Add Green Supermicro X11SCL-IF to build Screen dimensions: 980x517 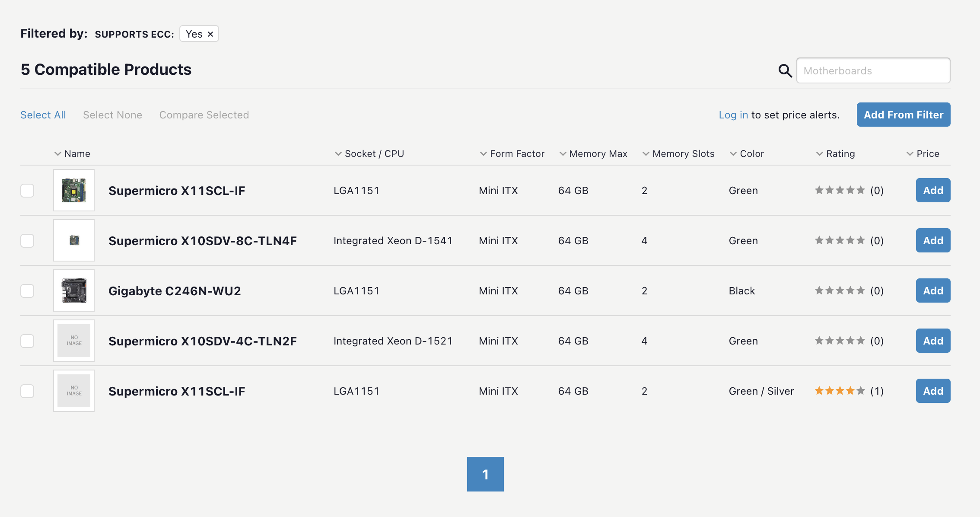pyautogui.click(x=933, y=190)
